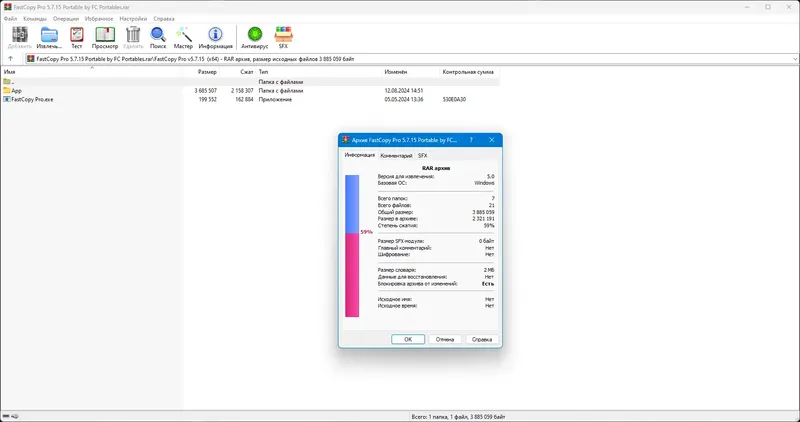Open the Операции menu
This screenshot has width=800, height=422.
click(66, 19)
